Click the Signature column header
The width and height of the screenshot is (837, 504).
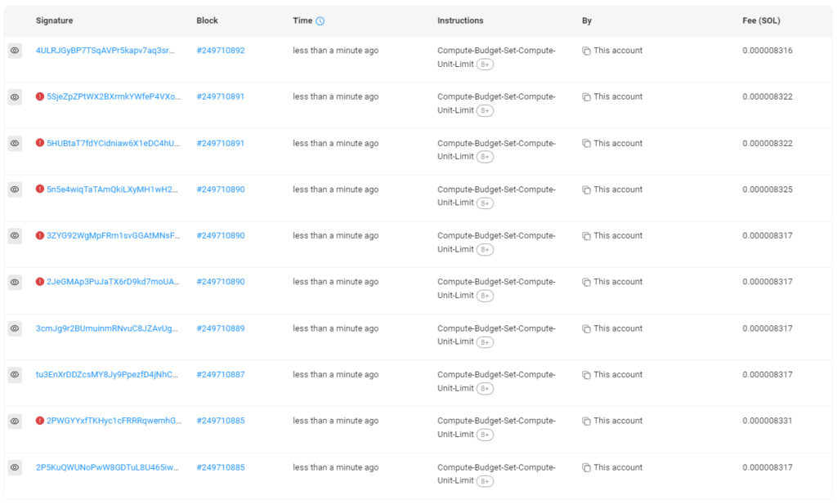[54, 20]
